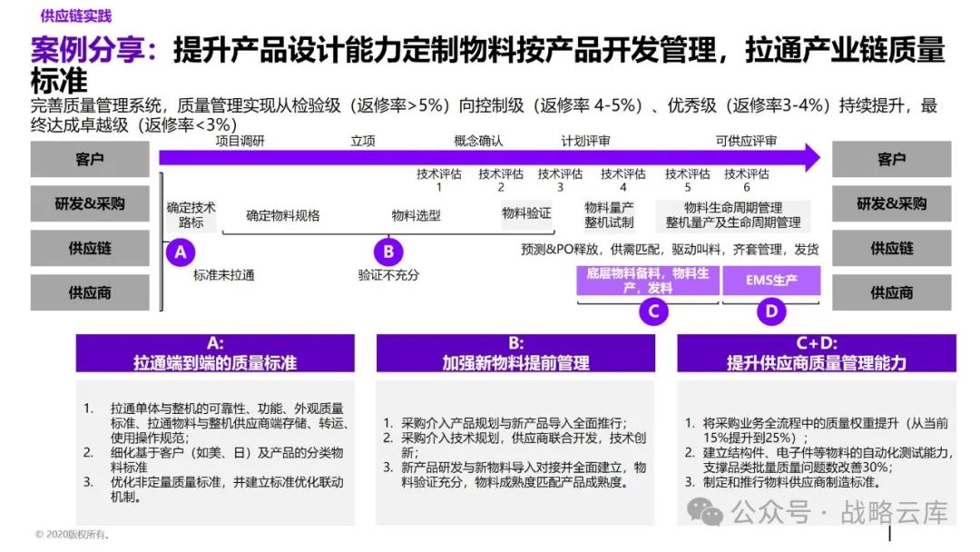Click the A: 拉通端到端的质量标准 header
This screenshot has width=980, height=552.
pyautogui.click(x=215, y=353)
